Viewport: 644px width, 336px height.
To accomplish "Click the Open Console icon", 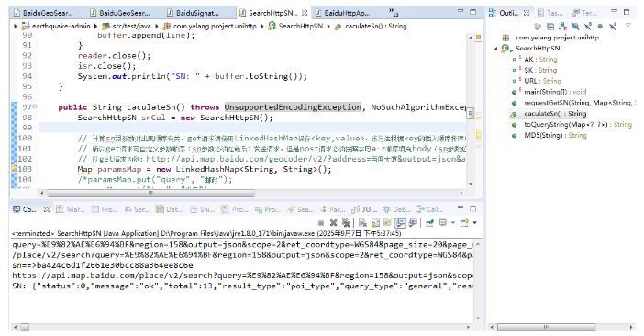I will point(464,223).
